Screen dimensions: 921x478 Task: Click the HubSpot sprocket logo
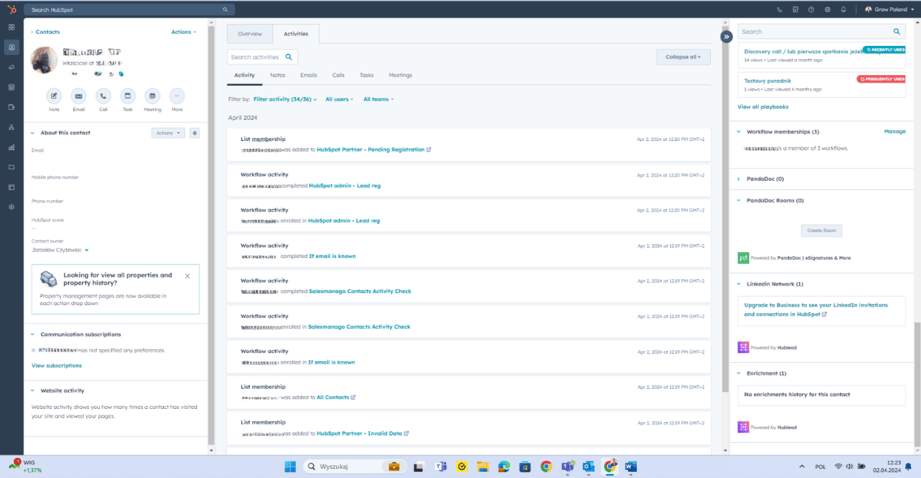click(12, 9)
